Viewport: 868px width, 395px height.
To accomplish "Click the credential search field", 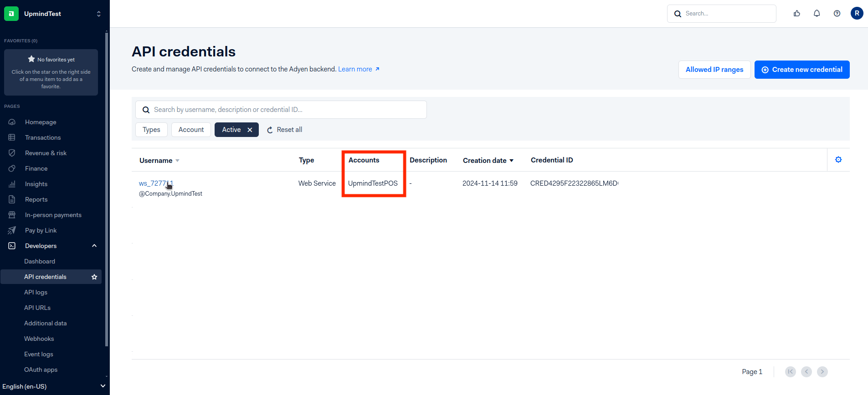I will pyautogui.click(x=281, y=110).
